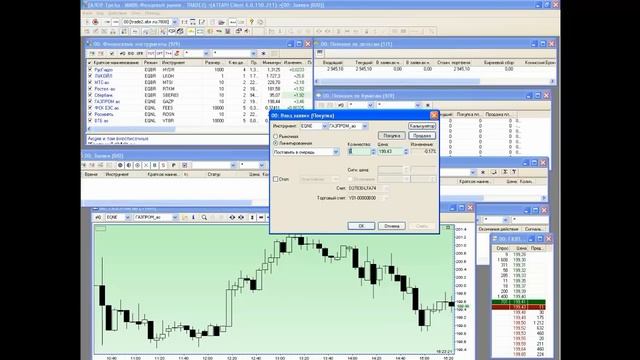640x360 pixels.
Task: Open first filter dropdown in instruments toolbar
Action: point(206,53)
